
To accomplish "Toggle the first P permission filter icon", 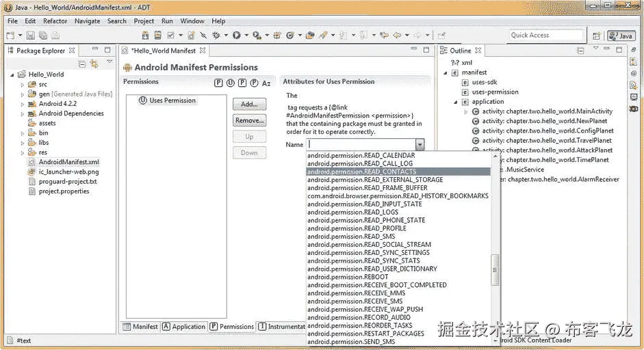I will (218, 83).
